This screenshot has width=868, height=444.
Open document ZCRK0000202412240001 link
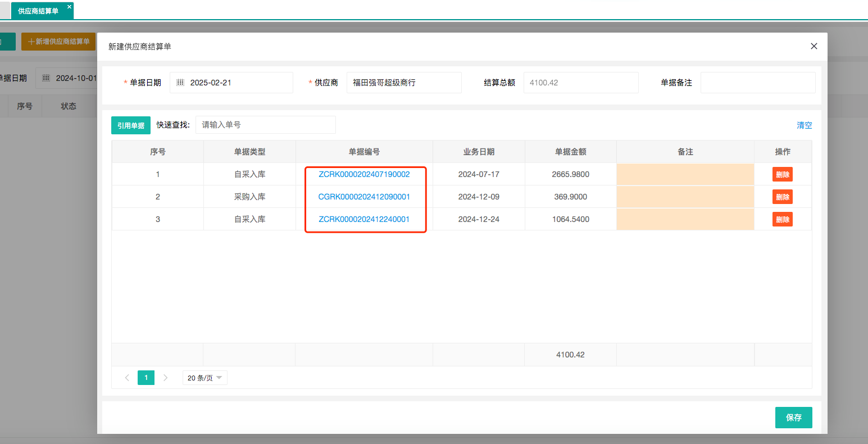coord(364,219)
